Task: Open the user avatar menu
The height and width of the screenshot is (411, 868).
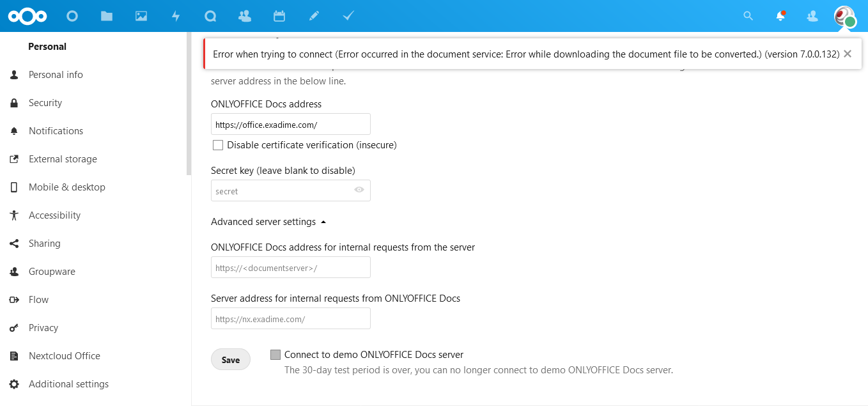Action: coord(845,16)
